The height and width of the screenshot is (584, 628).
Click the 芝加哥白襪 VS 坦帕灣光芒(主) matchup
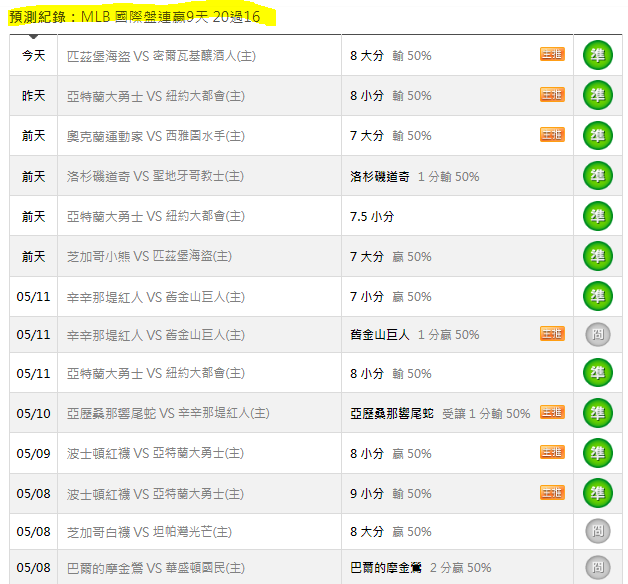(x=149, y=532)
